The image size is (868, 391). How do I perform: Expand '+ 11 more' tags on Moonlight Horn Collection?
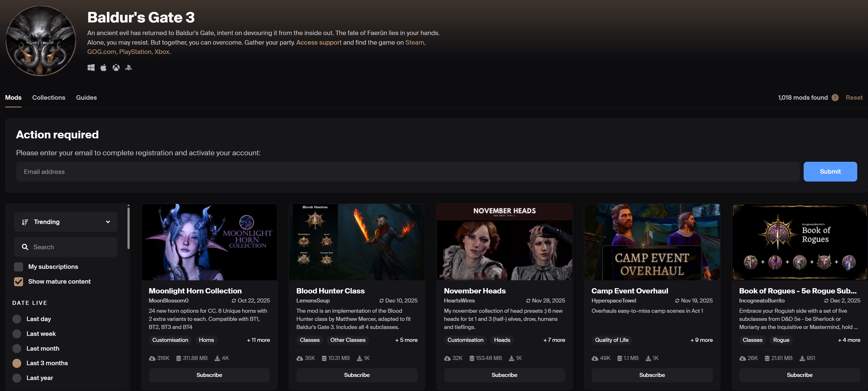click(x=258, y=340)
